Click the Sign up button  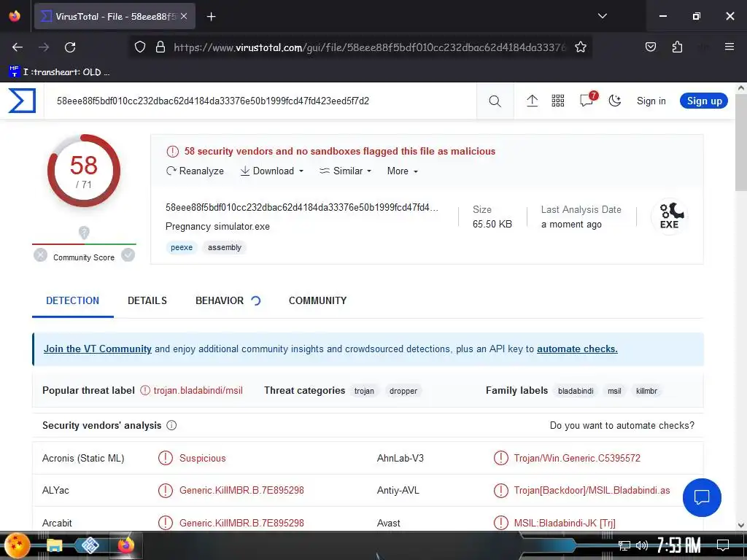(x=704, y=101)
